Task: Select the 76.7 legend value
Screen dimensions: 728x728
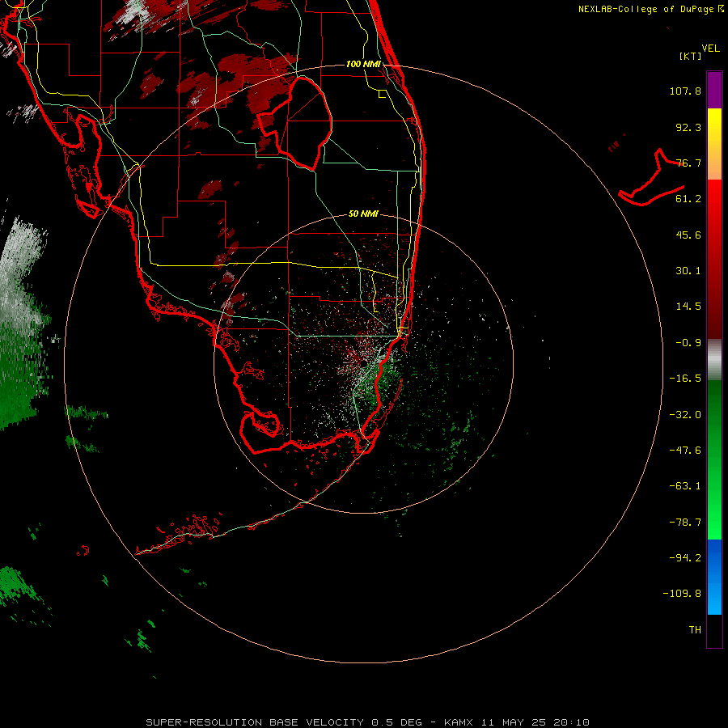Action: point(688,163)
